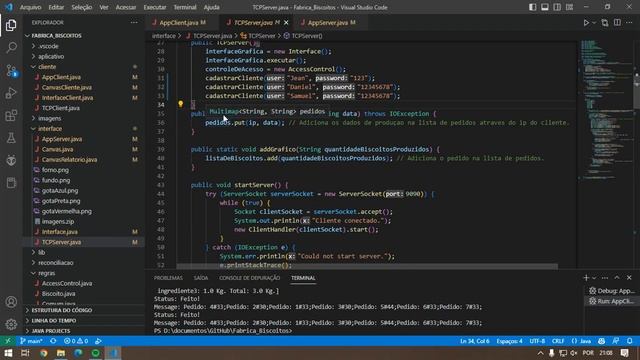The height and width of the screenshot is (360, 640).
Task: Open Spotify from the taskbar
Action: click(x=96, y=353)
